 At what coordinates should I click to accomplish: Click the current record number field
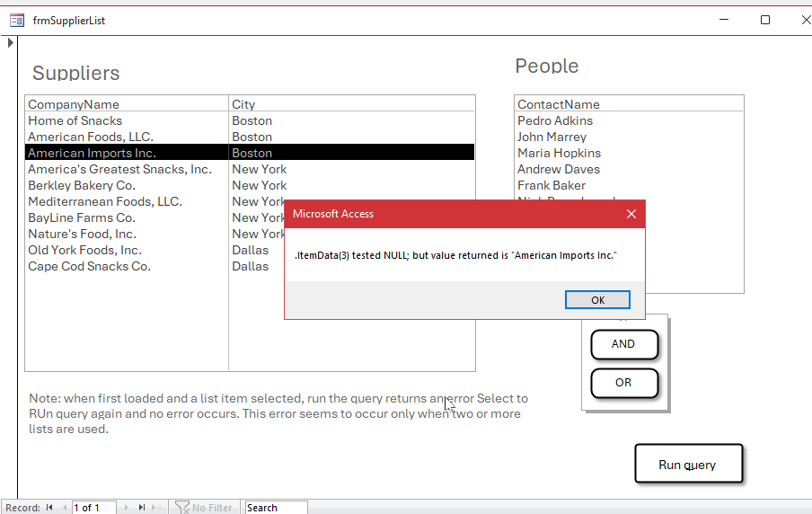[x=94, y=508]
